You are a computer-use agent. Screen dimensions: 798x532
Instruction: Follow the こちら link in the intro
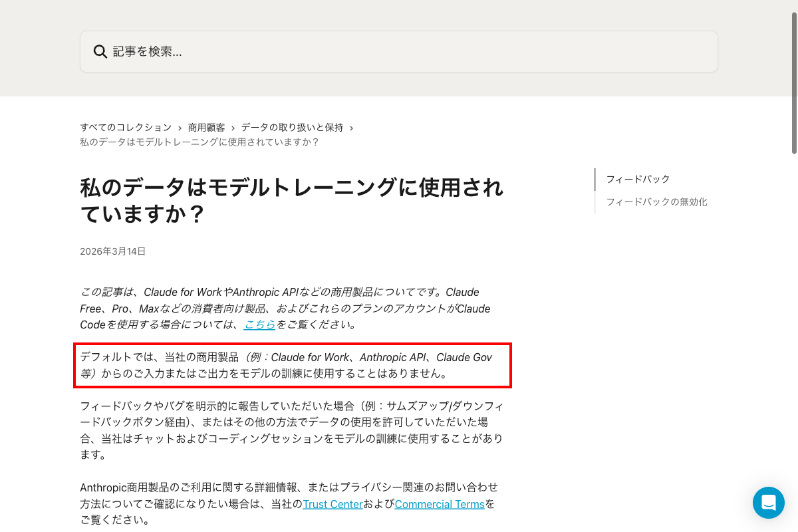260,325
